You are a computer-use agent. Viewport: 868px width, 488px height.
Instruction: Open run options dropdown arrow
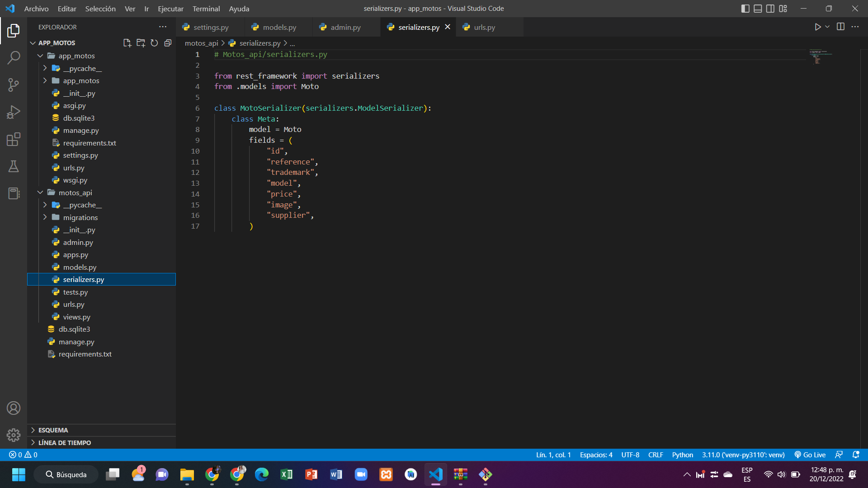pyautogui.click(x=827, y=27)
